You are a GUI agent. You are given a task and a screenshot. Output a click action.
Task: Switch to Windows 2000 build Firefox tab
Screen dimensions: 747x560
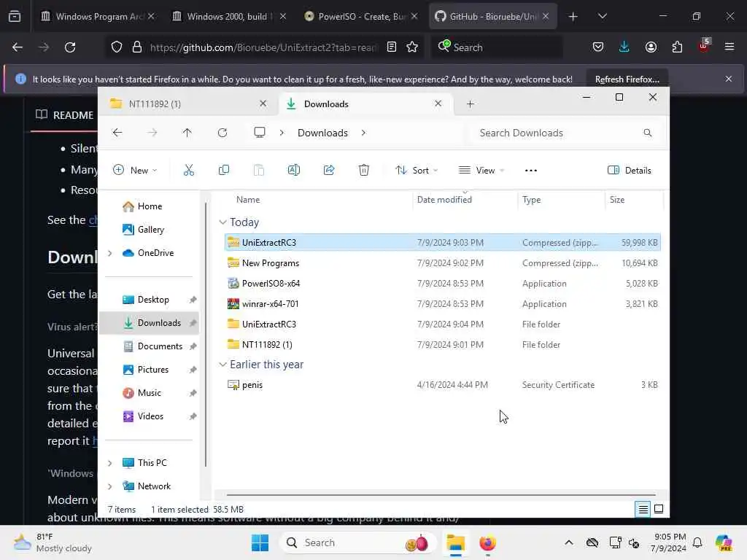[230, 16]
